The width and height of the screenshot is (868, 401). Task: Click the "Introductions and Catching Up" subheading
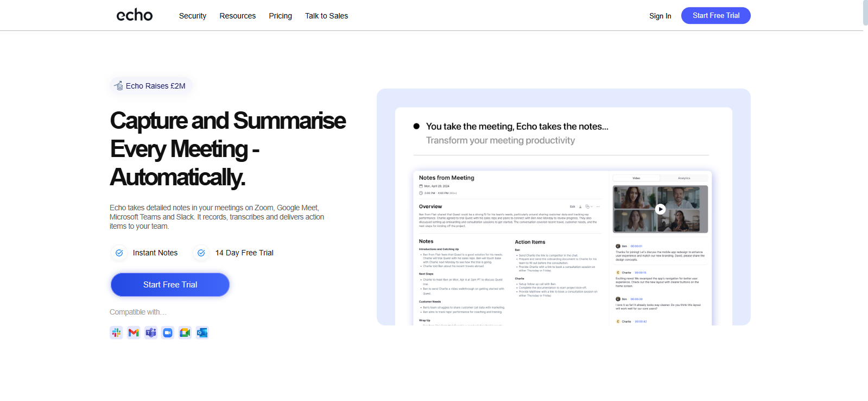click(439, 249)
